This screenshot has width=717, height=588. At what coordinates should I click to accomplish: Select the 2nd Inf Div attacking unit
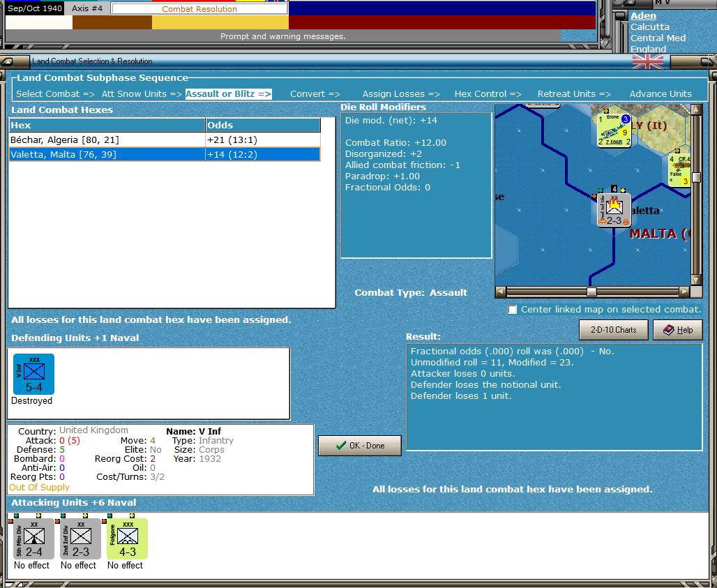80,538
